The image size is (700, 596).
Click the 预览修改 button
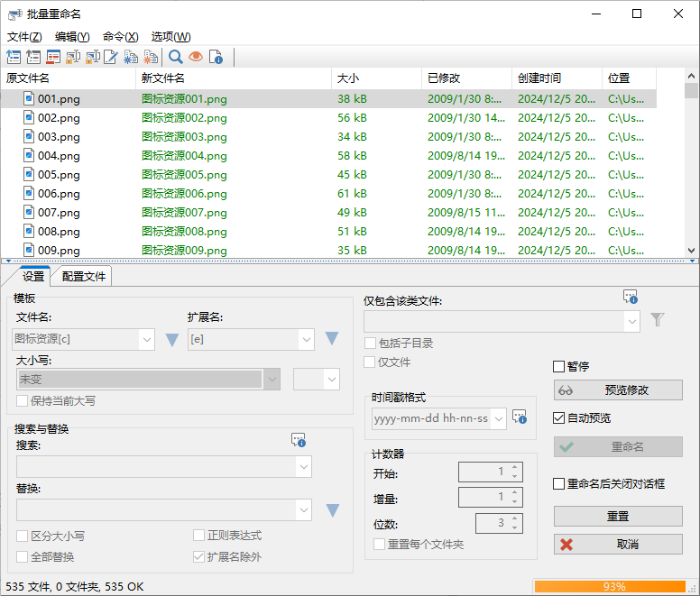coord(618,390)
